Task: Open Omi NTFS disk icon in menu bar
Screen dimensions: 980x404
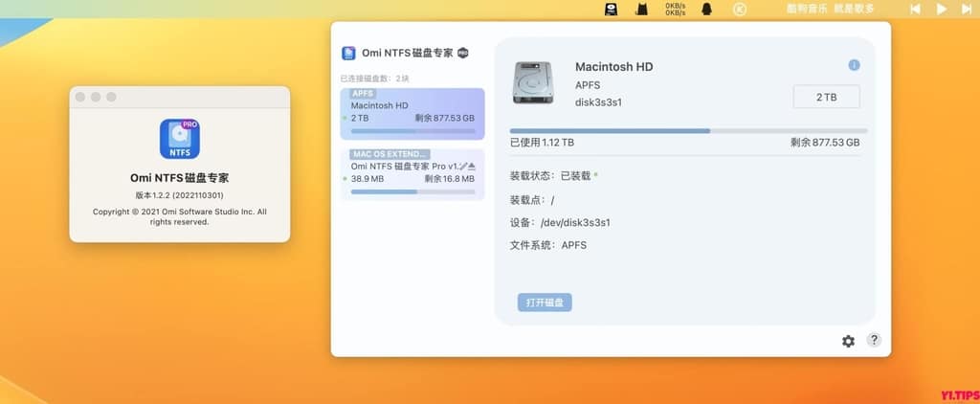Action: (611, 9)
